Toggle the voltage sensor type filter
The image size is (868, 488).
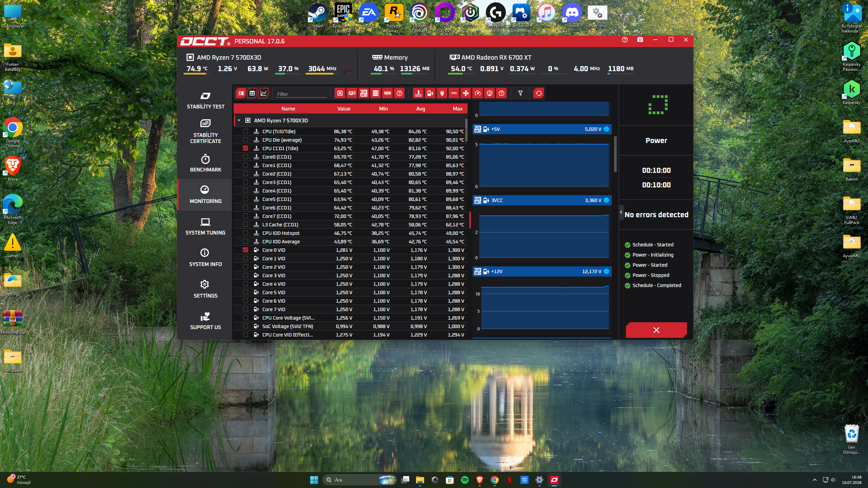430,93
